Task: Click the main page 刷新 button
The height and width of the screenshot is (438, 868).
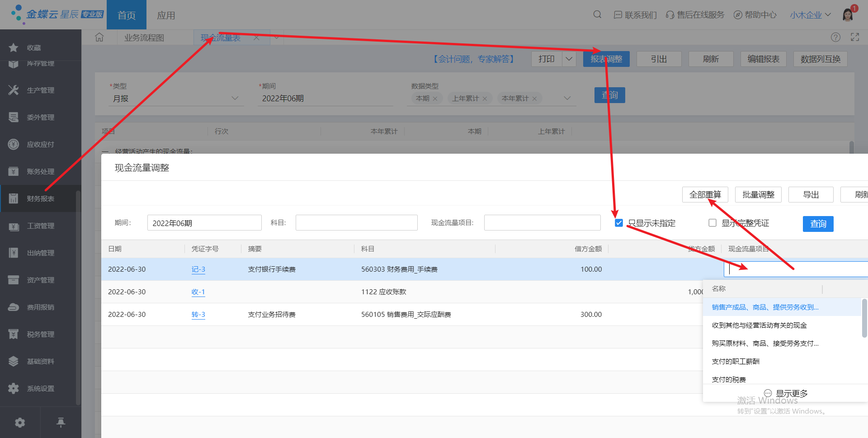Action: (x=711, y=59)
